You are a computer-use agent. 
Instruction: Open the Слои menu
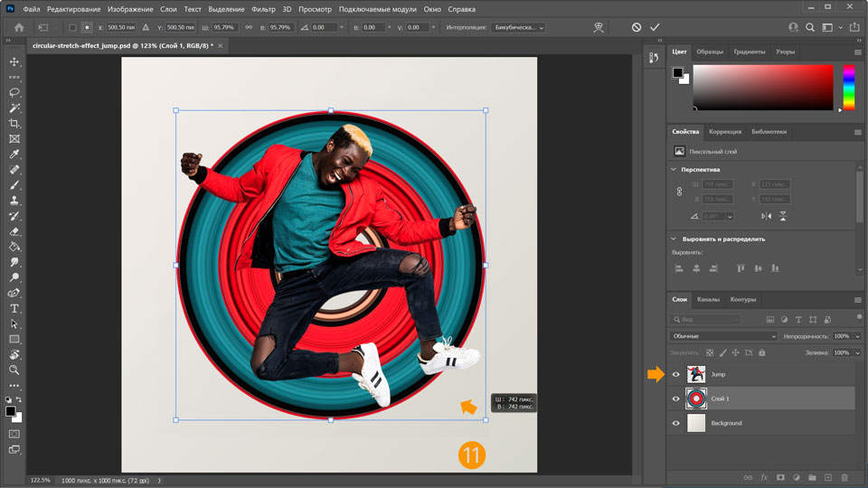click(168, 9)
